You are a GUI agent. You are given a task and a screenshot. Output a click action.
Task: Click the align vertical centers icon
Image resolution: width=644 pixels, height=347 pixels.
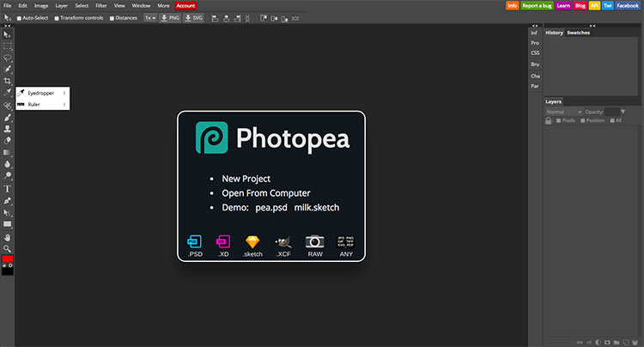coord(274,19)
